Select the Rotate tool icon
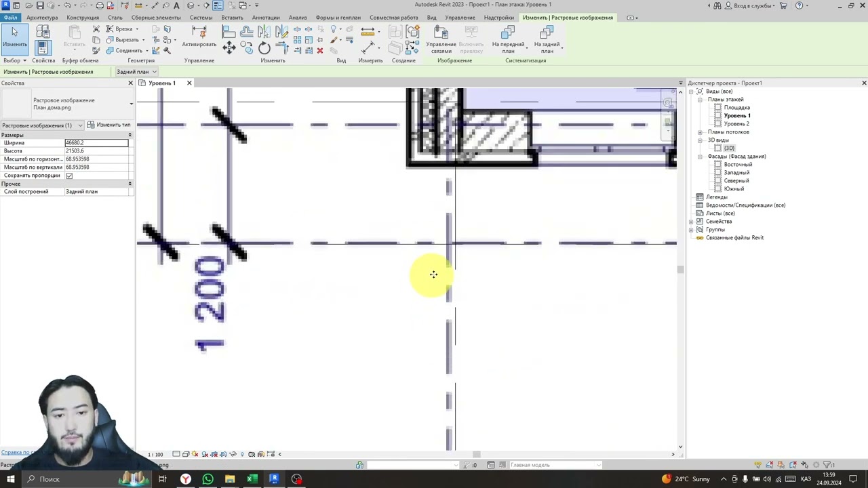The width and height of the screenshot is (868, 488). tap(264, 48)
